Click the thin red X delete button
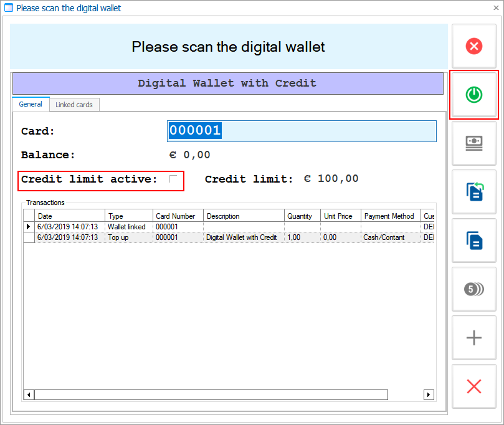 pyautogui.click(x=473, y=386)
